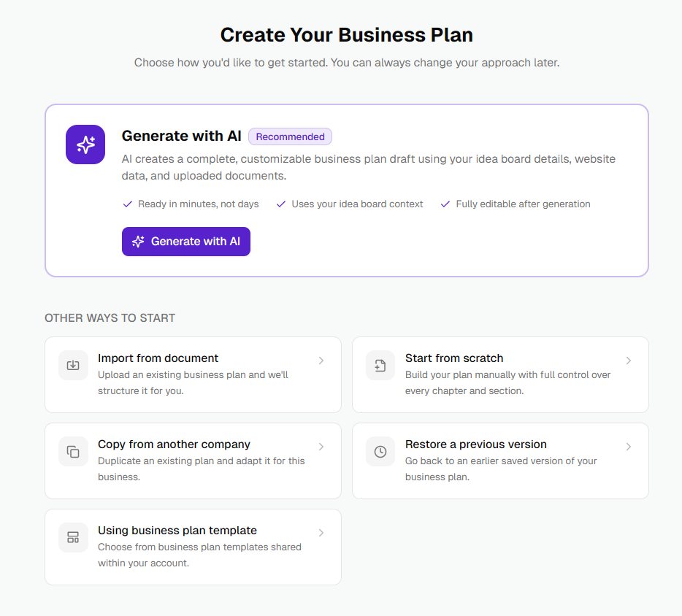The image size is (682, 616).
Task: Select the Recommended badge
Action: pyautogui.click(x=290, y=136)
